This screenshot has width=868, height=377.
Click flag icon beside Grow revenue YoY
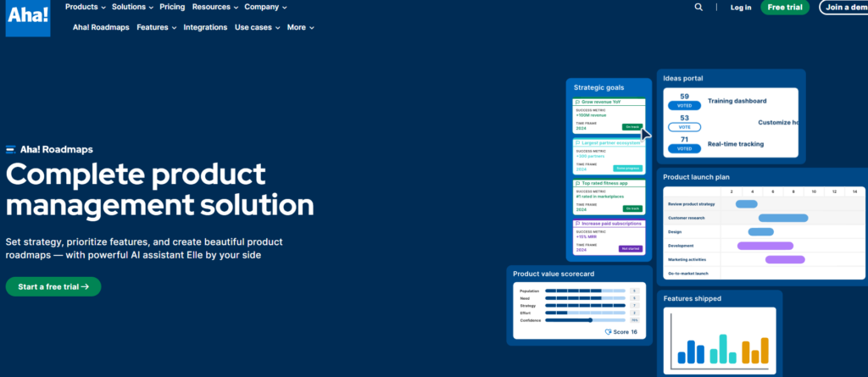point(577,102)
